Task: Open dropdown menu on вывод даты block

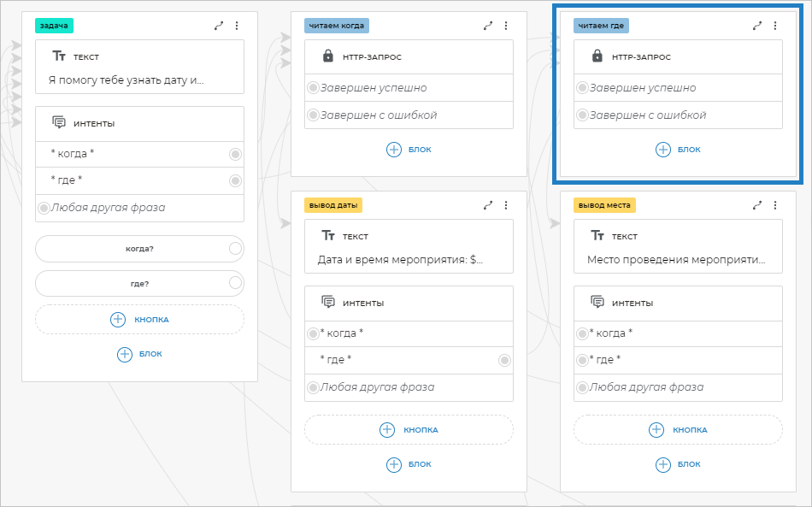Action: click(506, 205)
